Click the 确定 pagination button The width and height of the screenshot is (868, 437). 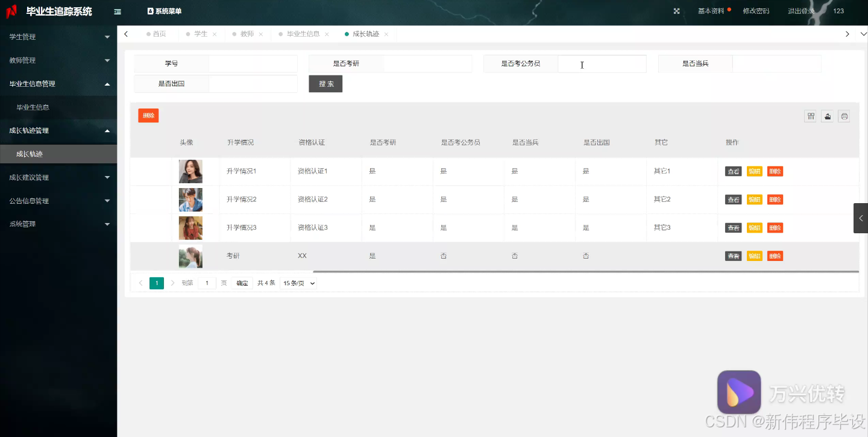coord(242,283)
